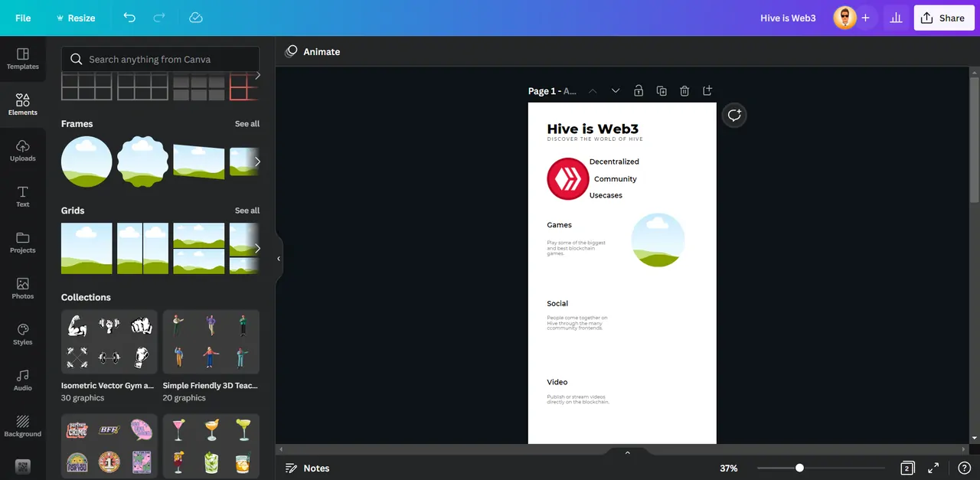Click the Animate button
980x480 pixels.
(x=312, y=51)
